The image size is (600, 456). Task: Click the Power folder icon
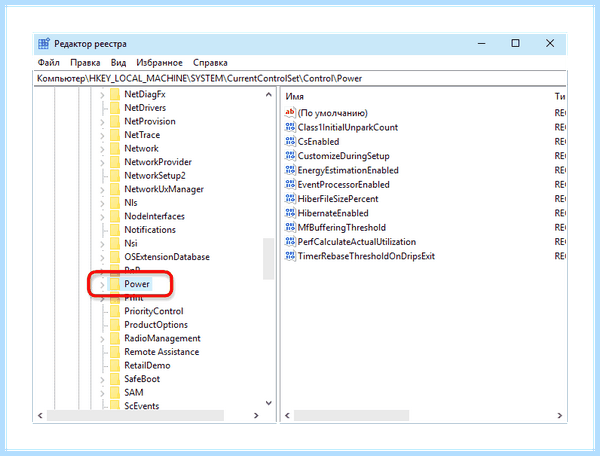115,284
